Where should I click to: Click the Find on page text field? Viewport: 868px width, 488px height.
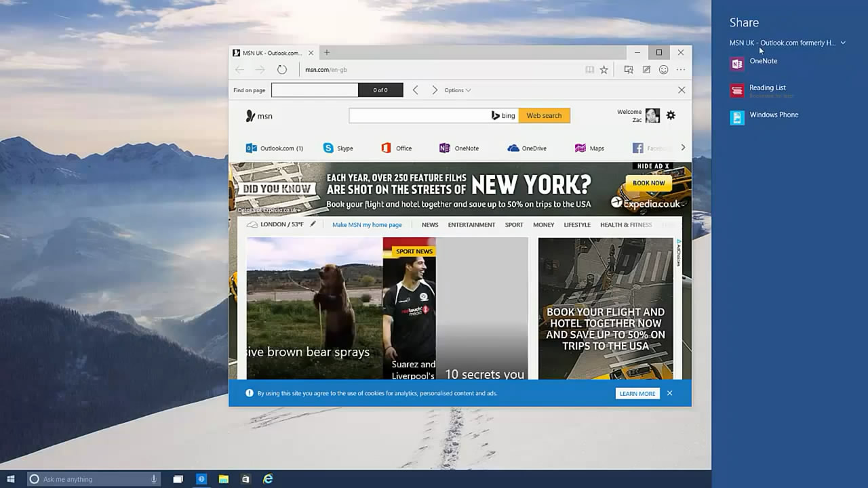click(314, 89)
